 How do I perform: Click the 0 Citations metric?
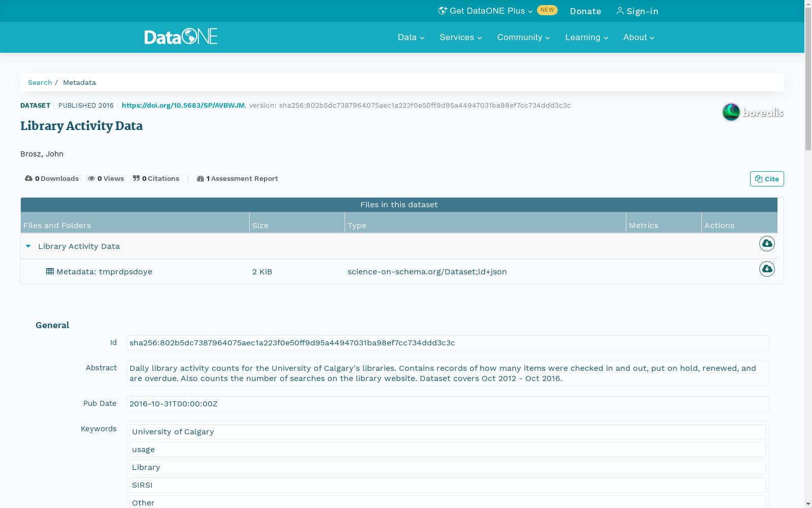pos(156,178)
